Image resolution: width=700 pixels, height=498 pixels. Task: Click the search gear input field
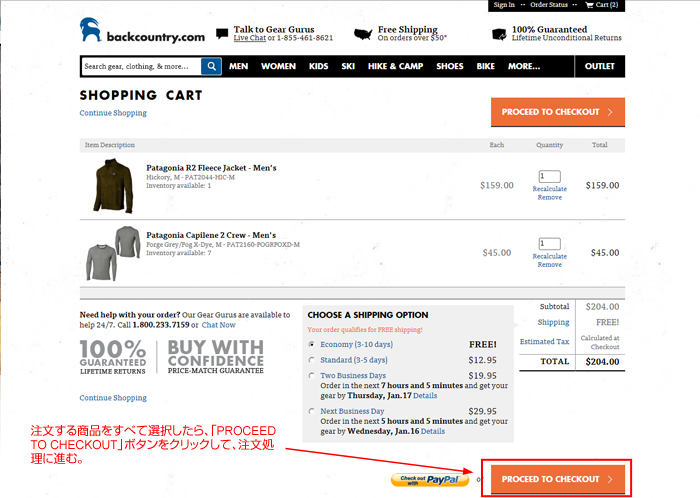tap(140, 67)
